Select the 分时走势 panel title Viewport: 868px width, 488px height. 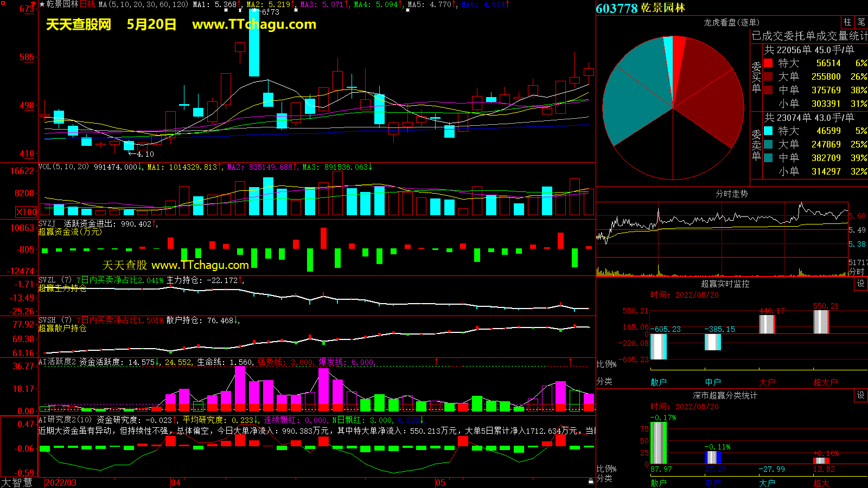point(731,194)
